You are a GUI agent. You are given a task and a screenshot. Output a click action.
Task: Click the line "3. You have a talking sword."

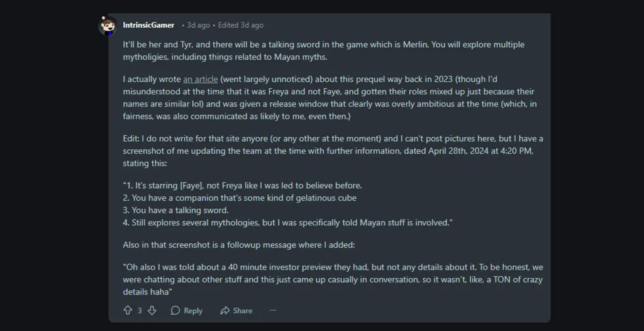[175, 210]
